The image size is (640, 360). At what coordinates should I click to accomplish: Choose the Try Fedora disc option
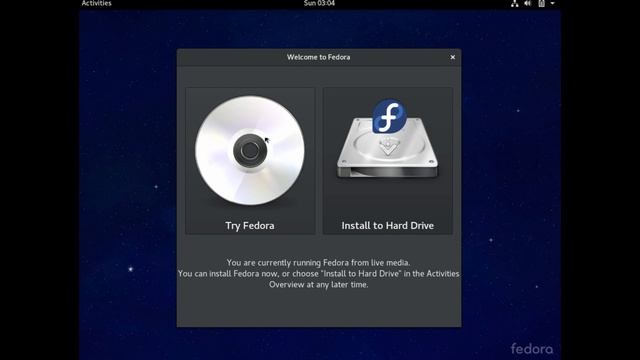250,161
